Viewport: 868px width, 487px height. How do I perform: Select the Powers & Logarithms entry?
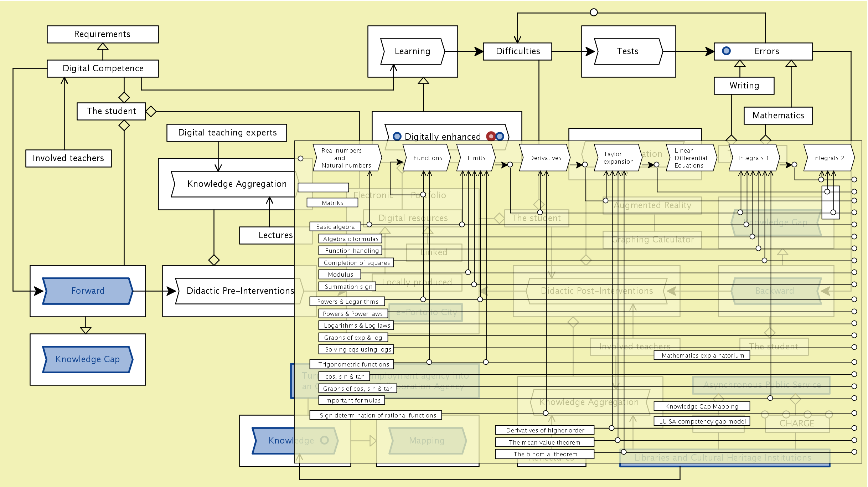tap(347, 302)
